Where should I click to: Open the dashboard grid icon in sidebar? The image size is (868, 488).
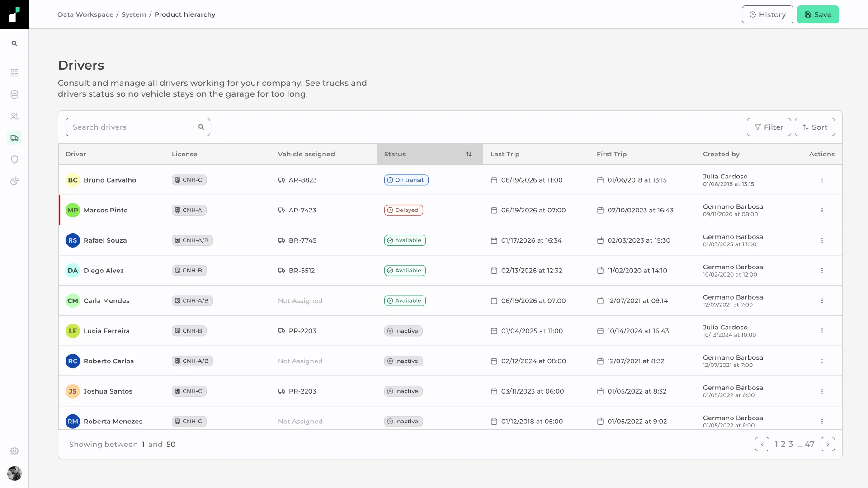[x=14, y=73]
